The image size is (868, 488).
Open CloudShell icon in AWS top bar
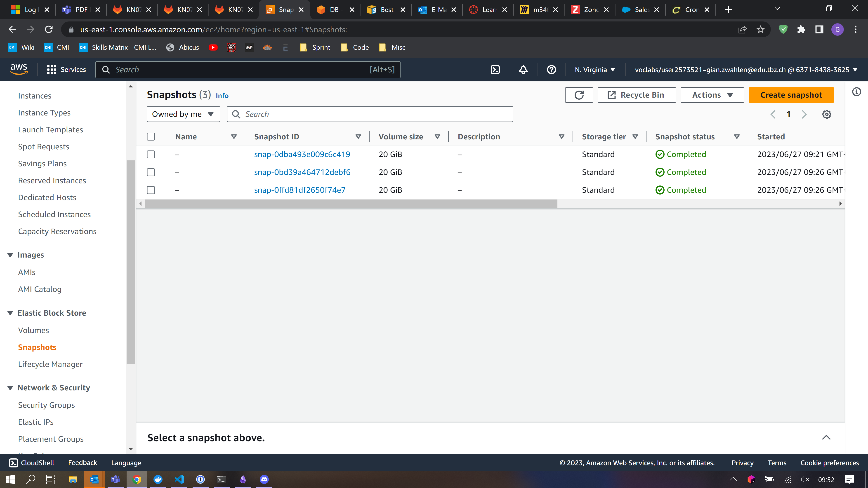(495, 70)
